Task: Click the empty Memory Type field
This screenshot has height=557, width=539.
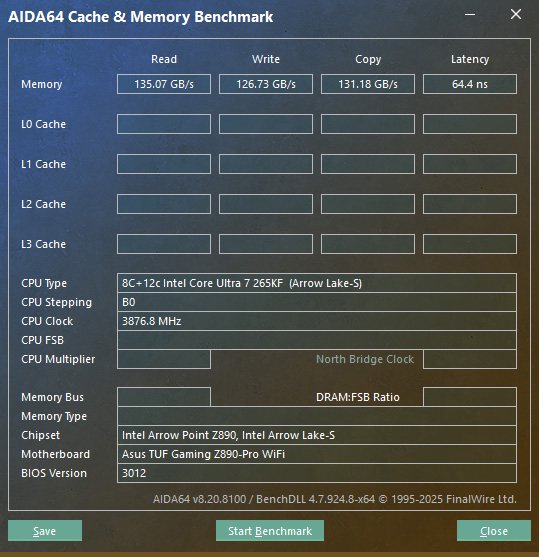Action: [317, 416]
